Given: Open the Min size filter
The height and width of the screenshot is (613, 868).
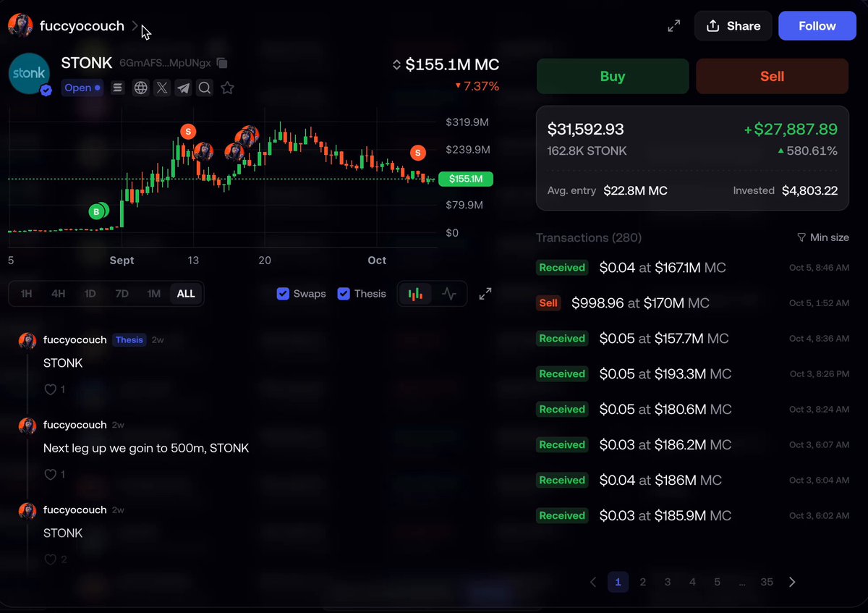Looking at the screenshot, I should [x=823, y=237].
